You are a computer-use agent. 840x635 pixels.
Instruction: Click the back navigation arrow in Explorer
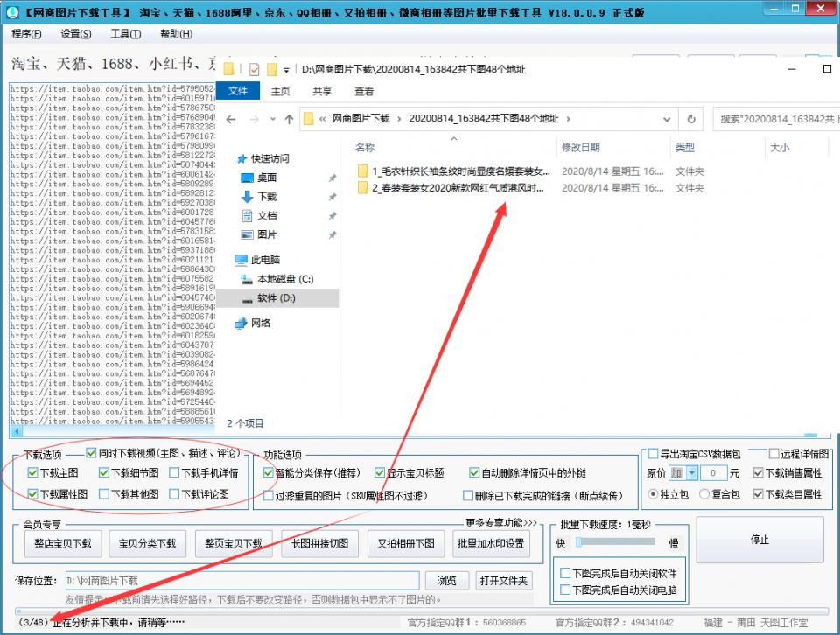[x=229, y=120]
